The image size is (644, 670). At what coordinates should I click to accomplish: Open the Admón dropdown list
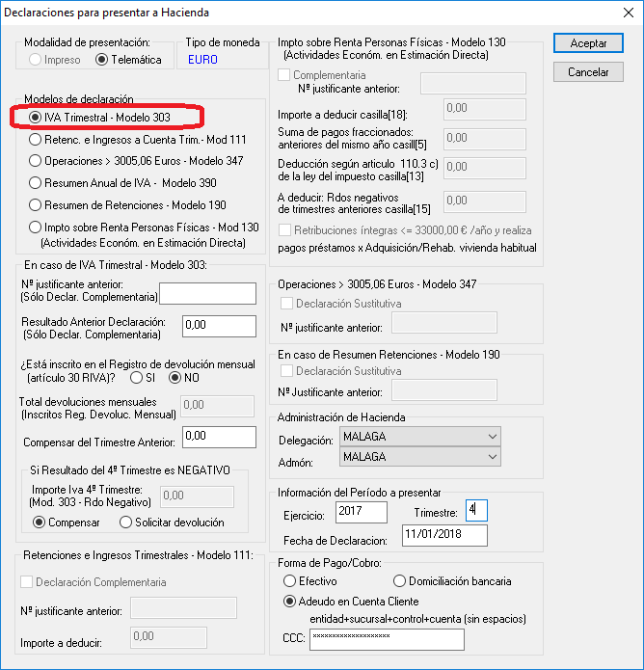click(420, 457)
